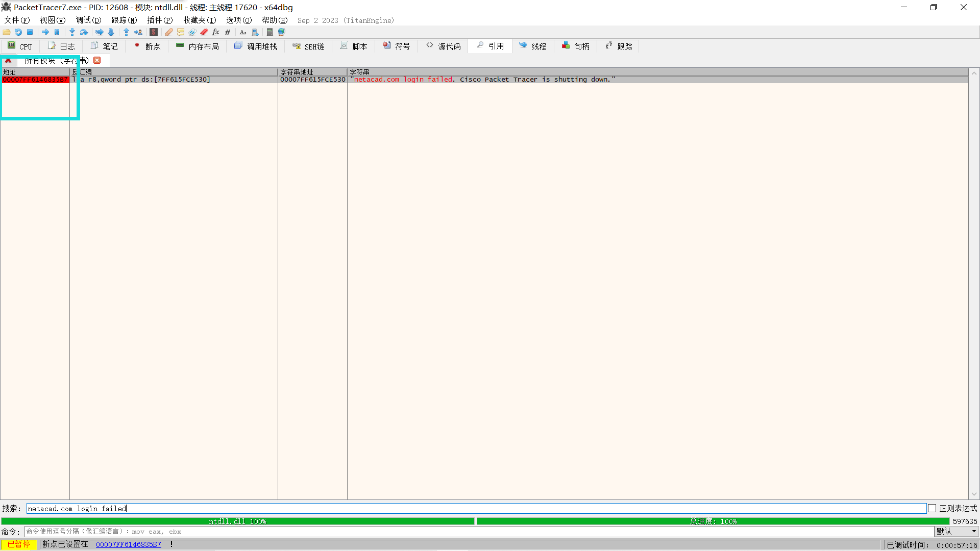Open the patches bandage icon
980x551 pixels.
(x=169, y=32)
